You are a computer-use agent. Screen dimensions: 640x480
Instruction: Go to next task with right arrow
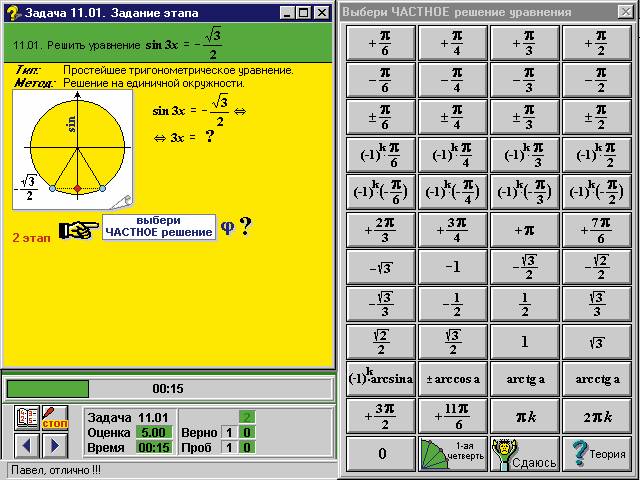(x=55, y=444)
